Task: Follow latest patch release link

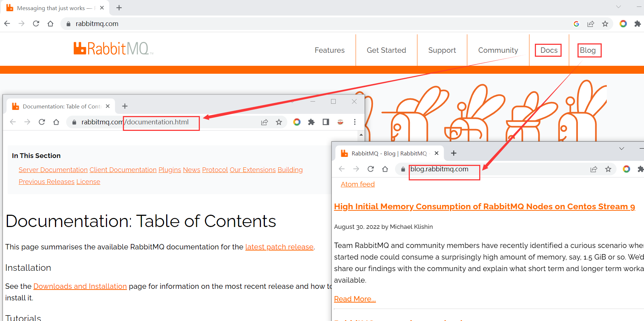Action: point(279,247)
